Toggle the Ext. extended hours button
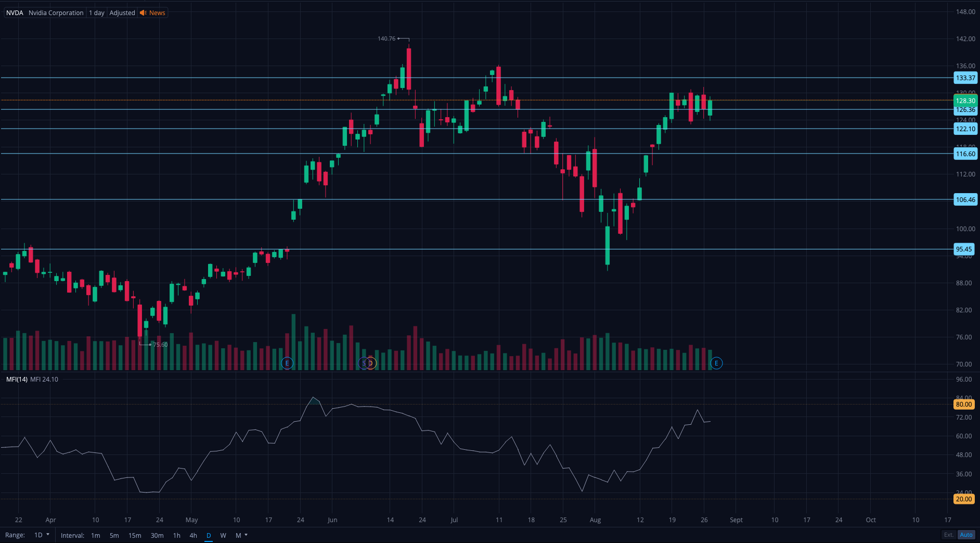 point(949,535)
